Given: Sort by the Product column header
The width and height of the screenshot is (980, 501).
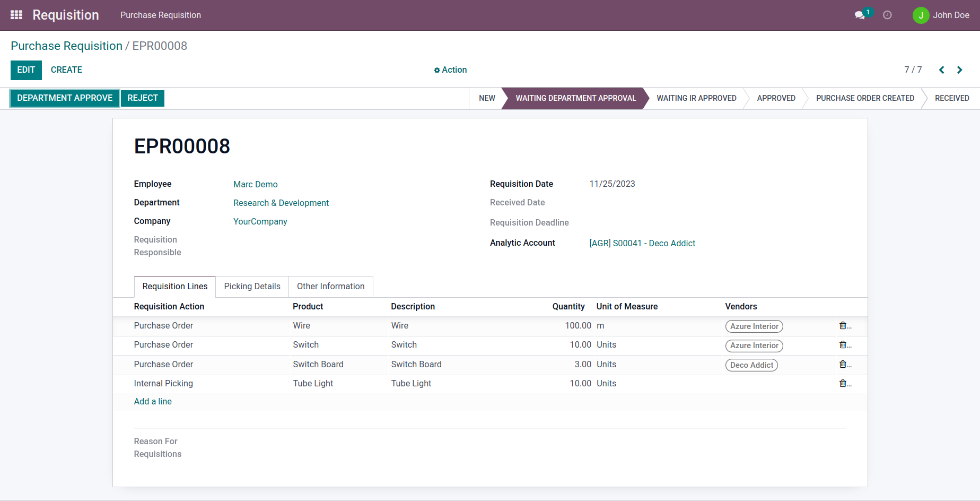Looking at the screenshot, I should (308, 307).
